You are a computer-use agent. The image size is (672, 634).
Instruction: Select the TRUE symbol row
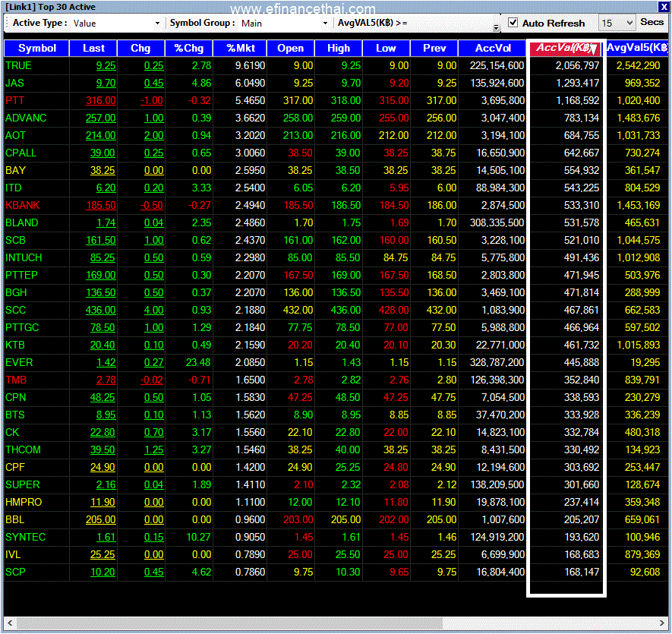pyautogui.click(x=336, y=65)
